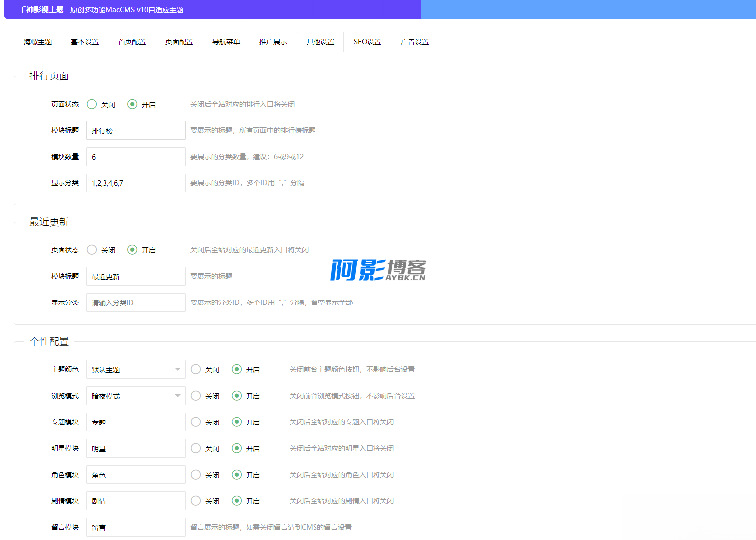Switch to the SEO设置 tab
756x540 pixels.
[368, 42]
